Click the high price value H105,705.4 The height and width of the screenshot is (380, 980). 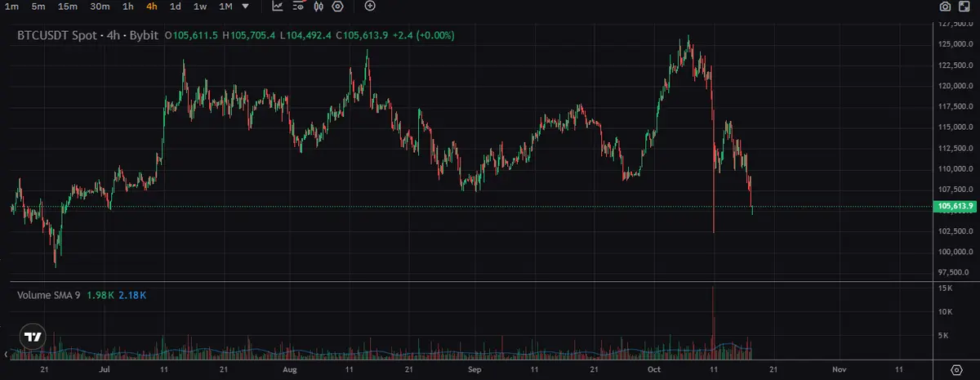(249, 36)
